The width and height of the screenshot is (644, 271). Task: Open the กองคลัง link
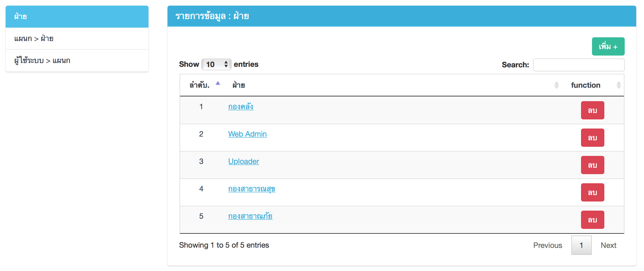(241, 107)
